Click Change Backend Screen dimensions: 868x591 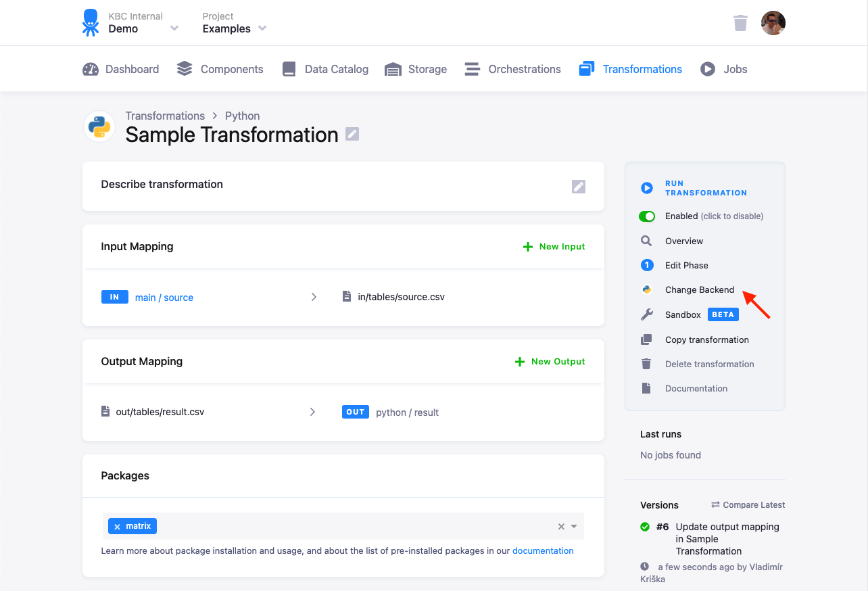(x=700, y=289)
